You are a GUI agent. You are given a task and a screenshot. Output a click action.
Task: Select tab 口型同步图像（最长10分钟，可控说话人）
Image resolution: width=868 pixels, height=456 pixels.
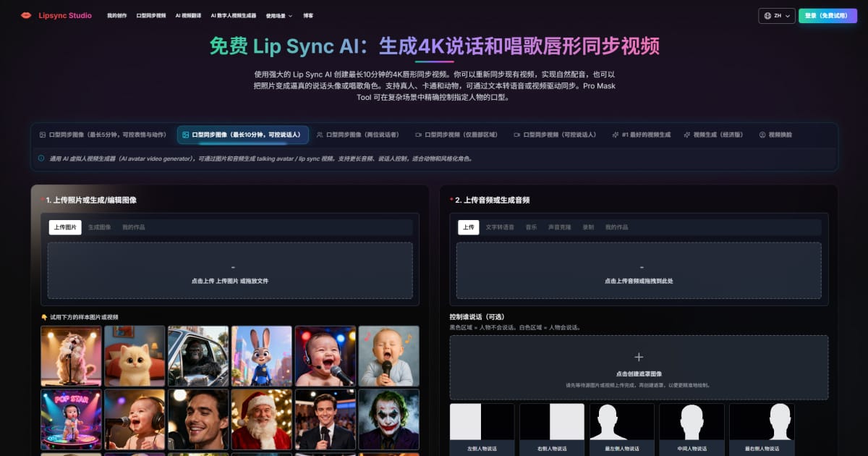click(x=242, y=135)
